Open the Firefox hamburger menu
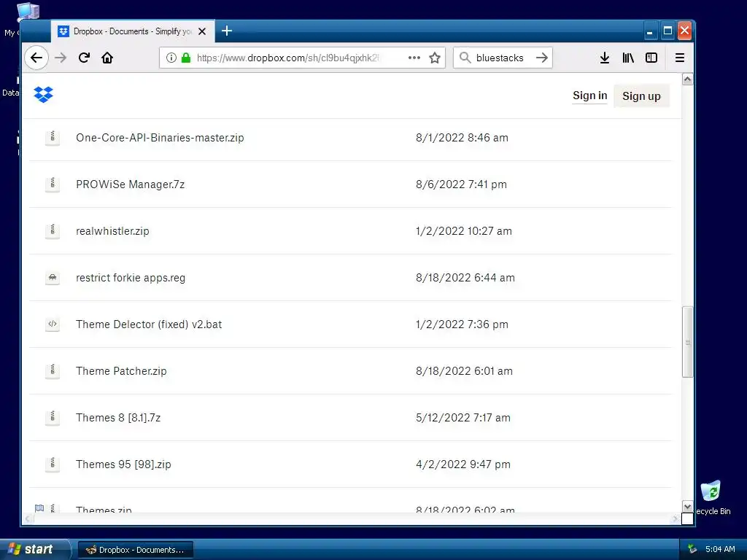The width and height of the screenshot is (747, 560). [680, 58]
